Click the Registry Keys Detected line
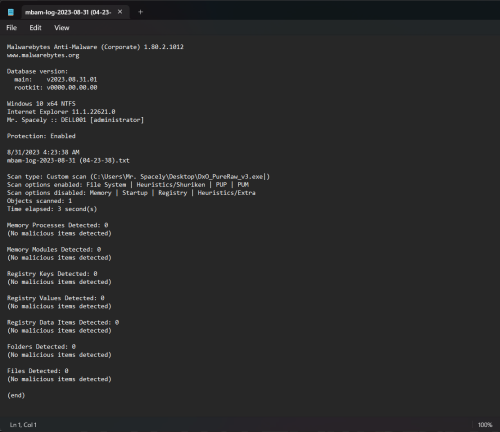Screen dimensions: 500x432 point(52,274)
